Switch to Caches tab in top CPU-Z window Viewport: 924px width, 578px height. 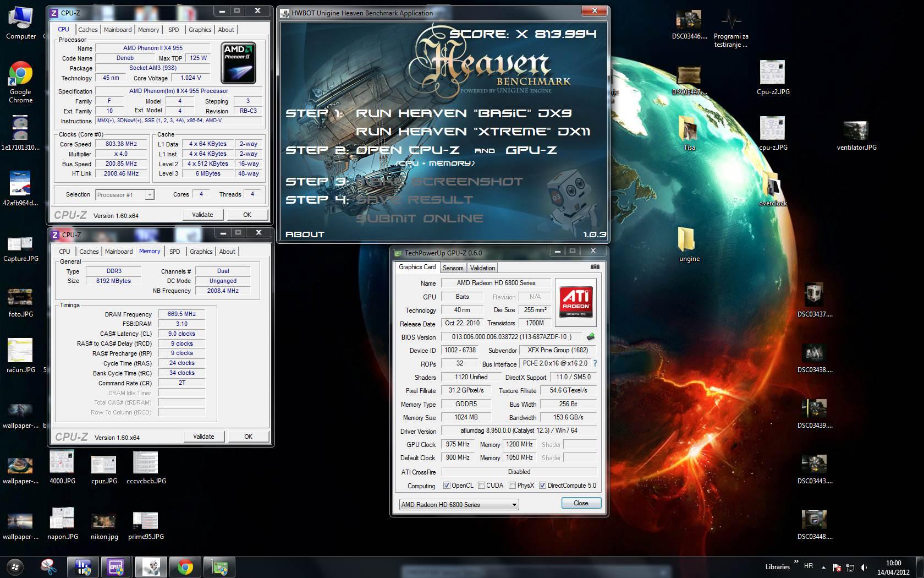click(x=87, y=30)
